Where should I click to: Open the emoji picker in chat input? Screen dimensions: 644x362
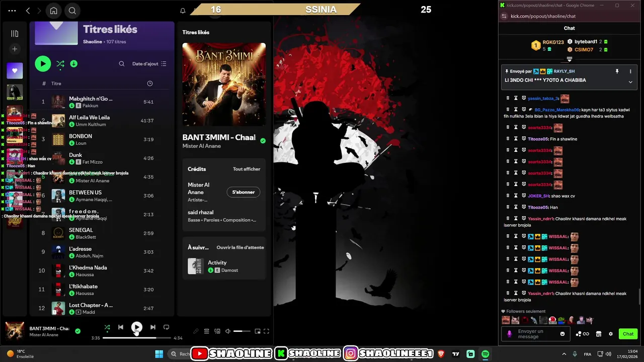[562, 334]
